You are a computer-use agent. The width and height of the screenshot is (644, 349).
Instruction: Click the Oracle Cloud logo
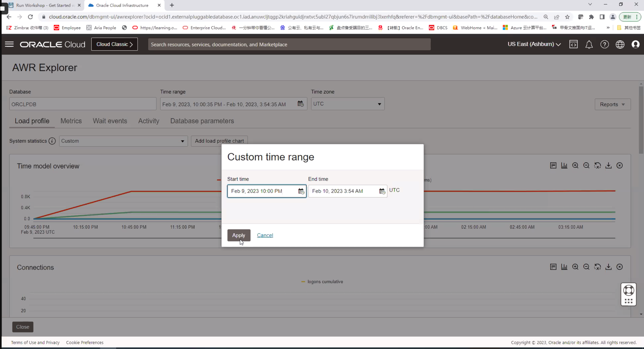(x=52, y=44)
